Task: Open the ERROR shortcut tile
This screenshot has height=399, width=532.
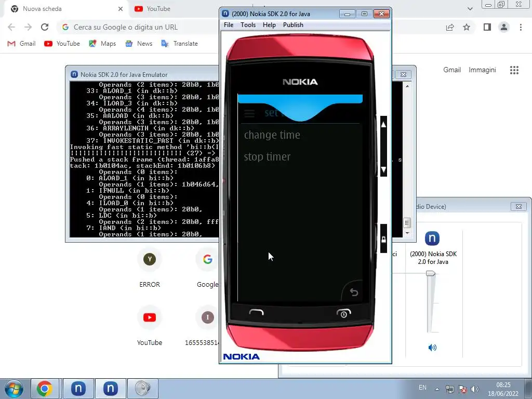Action: [150, 268]
